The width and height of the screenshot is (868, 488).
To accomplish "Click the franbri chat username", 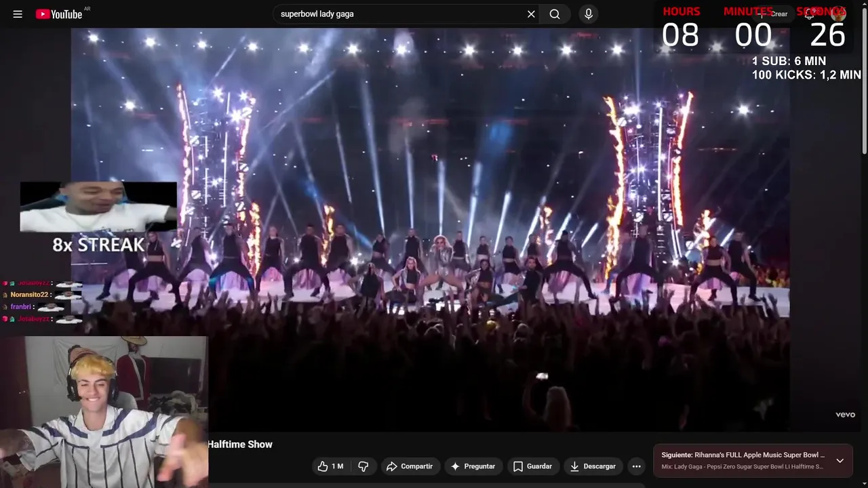I will click(x=20, y=307).
